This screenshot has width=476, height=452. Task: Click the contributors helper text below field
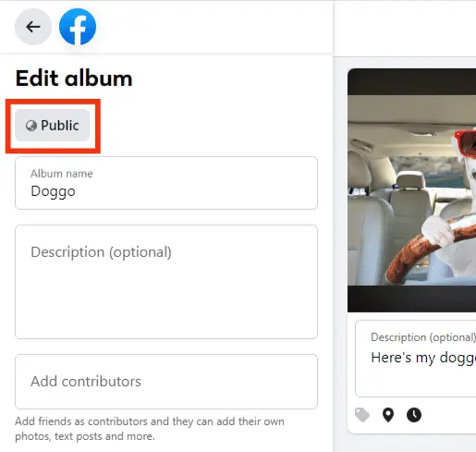150,429
